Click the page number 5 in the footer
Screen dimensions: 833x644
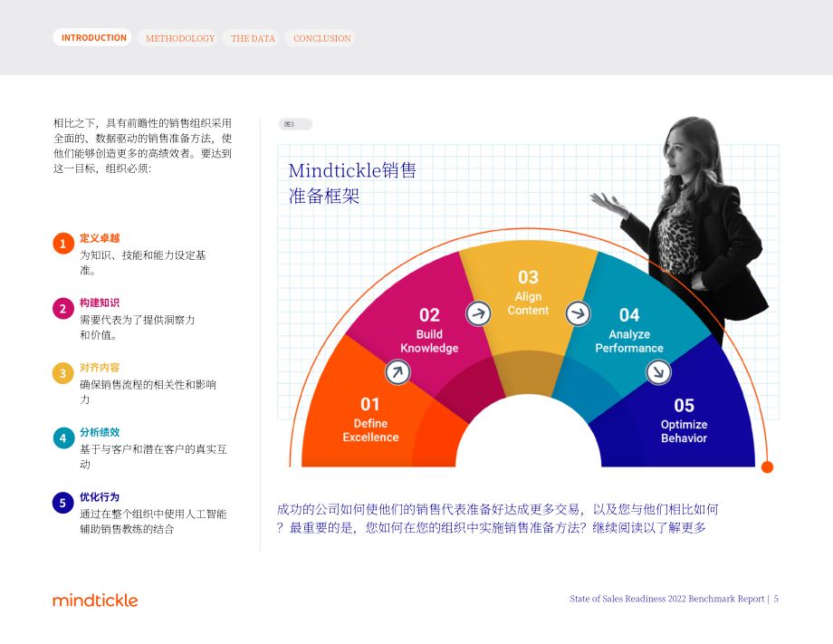pos(776,599)
